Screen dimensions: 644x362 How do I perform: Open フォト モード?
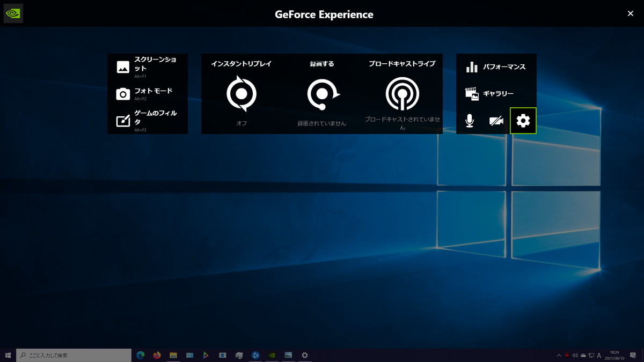click(x=148, y=94)
